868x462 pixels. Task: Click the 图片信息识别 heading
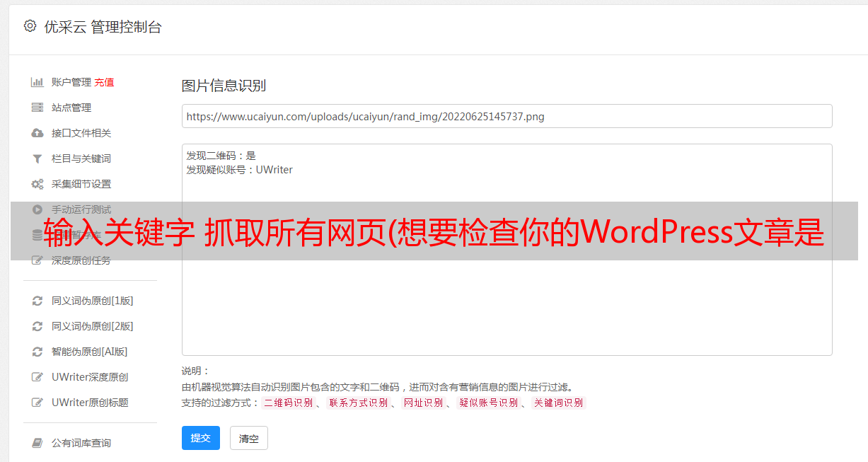[x=224, y=86]
